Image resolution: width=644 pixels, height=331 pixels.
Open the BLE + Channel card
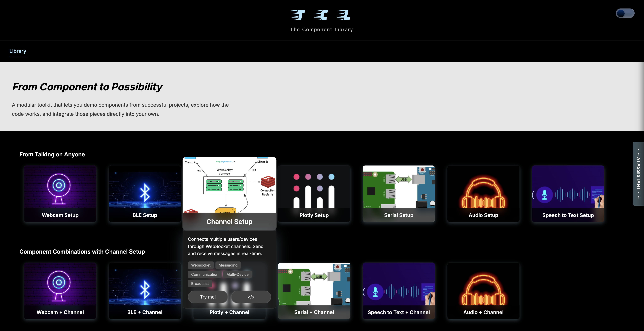[145, 291]
